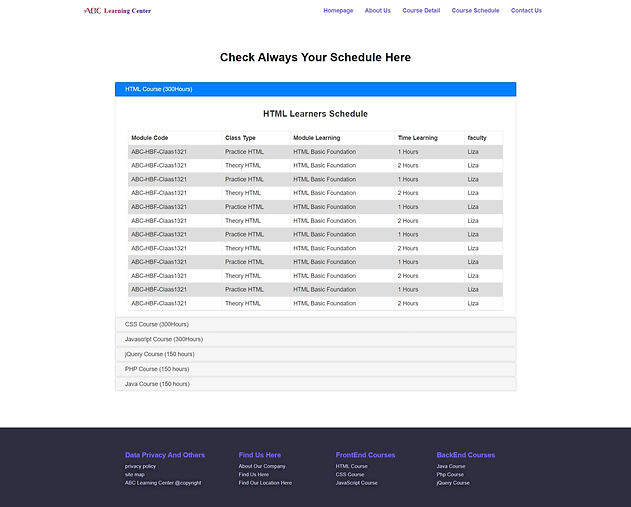Click the 'Check Always Your Schedule Here' heading
The height and width of the screenshot is (507, 631).
click(316, 57)
